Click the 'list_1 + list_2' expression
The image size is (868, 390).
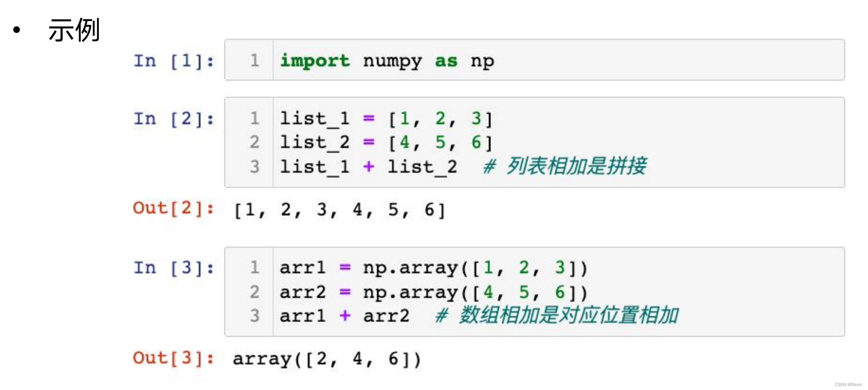tap(368, 167)
